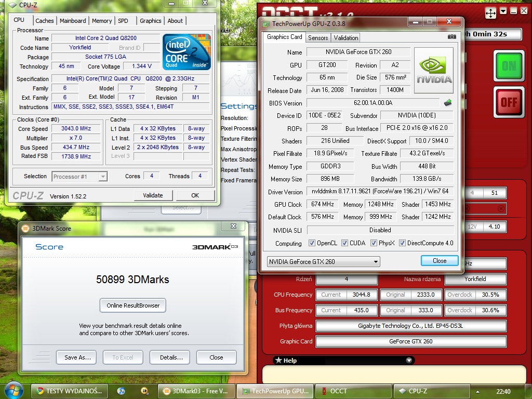Click the Validate button in CPU-Z
This screenshot has height=399, width=532.
point(153,195)
